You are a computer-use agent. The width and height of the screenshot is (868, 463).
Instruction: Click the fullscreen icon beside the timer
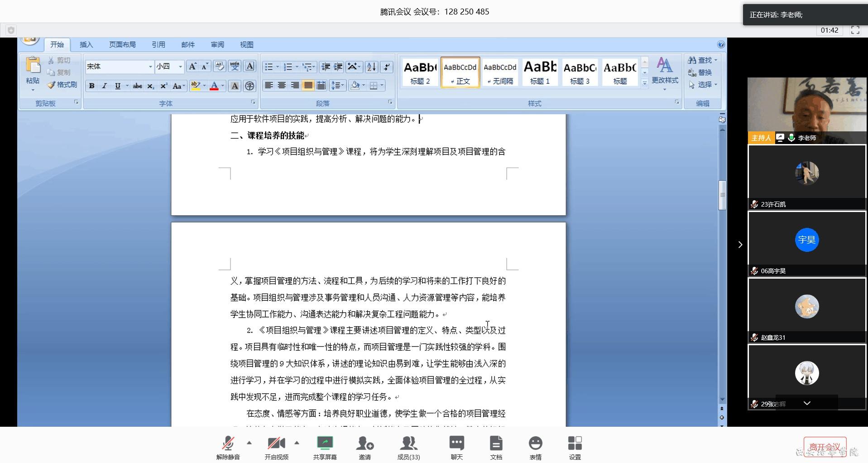coord(855,30)
